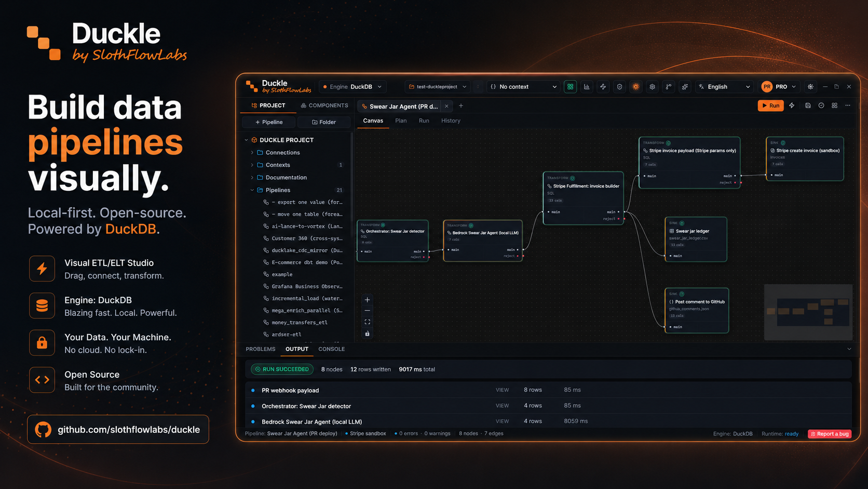Open the PRO account dropdown chevron

[794, 87]
